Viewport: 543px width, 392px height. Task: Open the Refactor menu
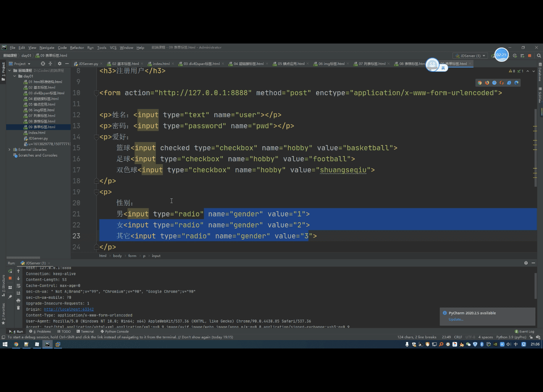pos(77,48)
